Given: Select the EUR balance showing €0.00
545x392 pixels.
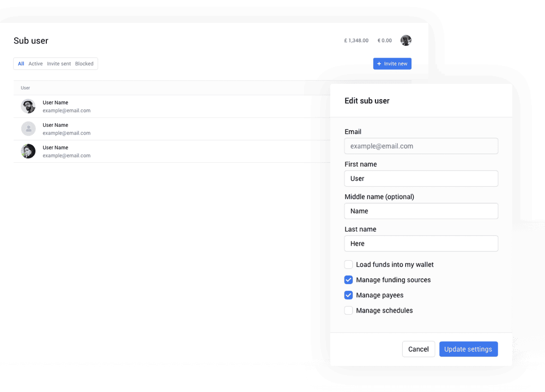Looking at the screenshot, I should point(384,40).
